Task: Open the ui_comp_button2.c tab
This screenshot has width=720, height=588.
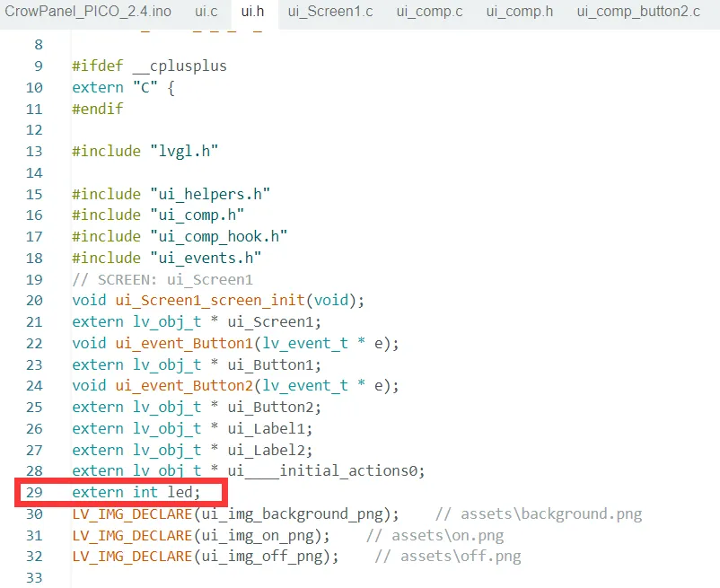Action: (637, 13)
